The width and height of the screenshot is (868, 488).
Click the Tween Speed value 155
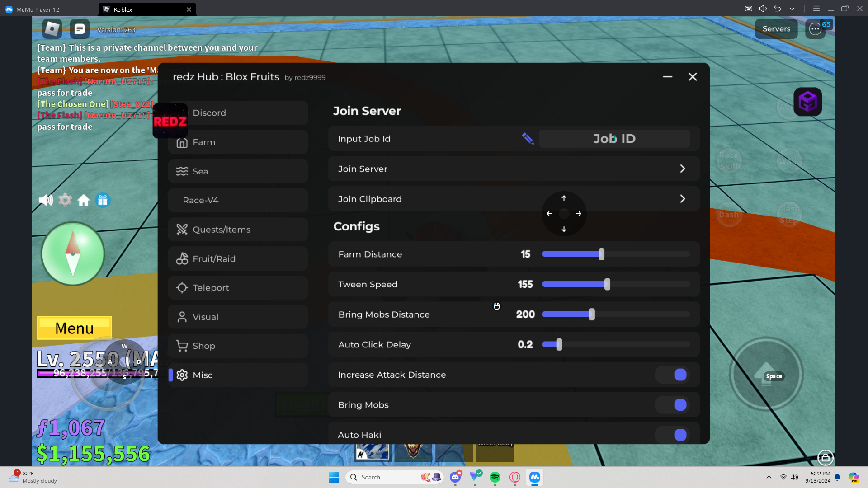[525, 284]
